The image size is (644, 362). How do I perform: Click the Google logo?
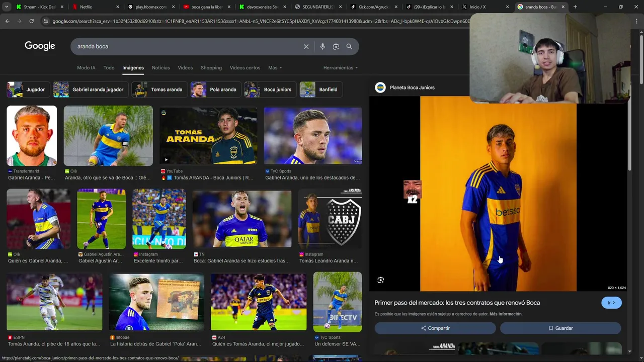[40, 46]
